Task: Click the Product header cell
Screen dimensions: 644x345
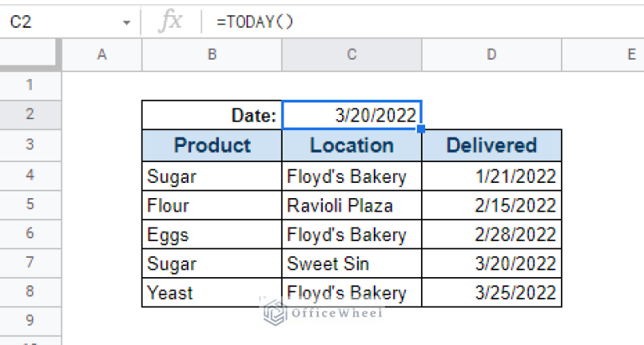Action: click(x=211, y=145)
